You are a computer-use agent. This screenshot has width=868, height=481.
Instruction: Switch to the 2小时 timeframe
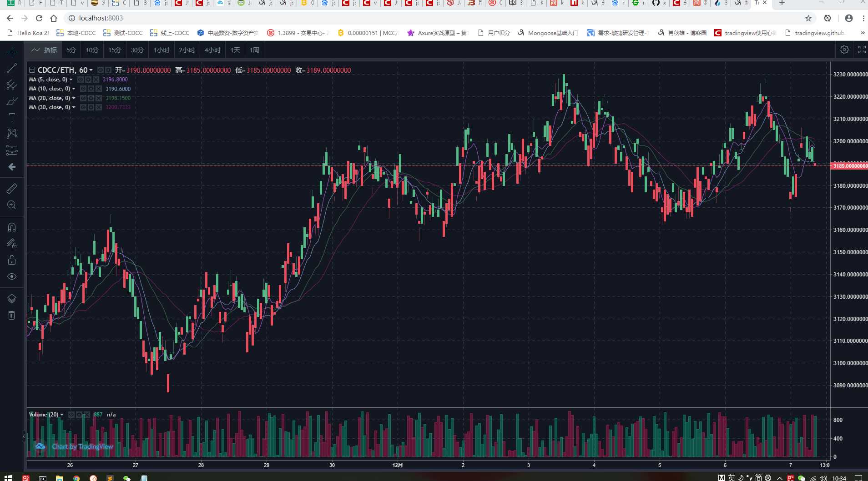[187, 50]
